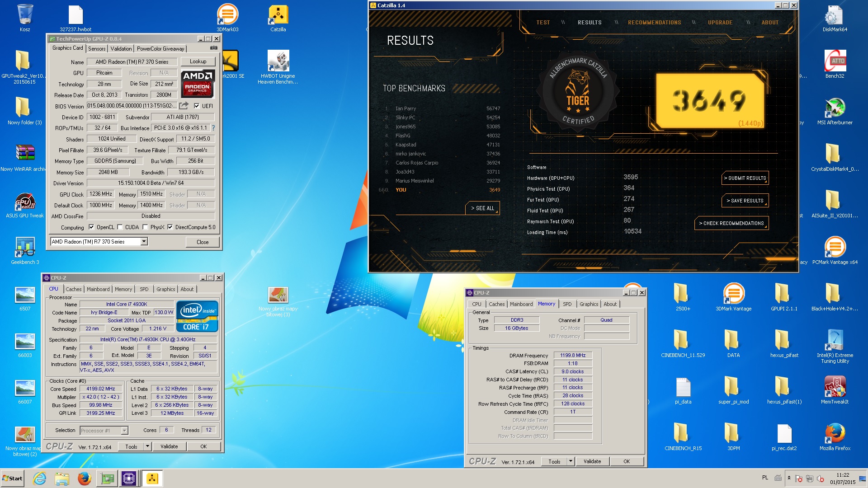Open the Catzilla RECOMMENDATIONS menu
The width and height of the screenshot is (868, 488).
coord(654,23)
